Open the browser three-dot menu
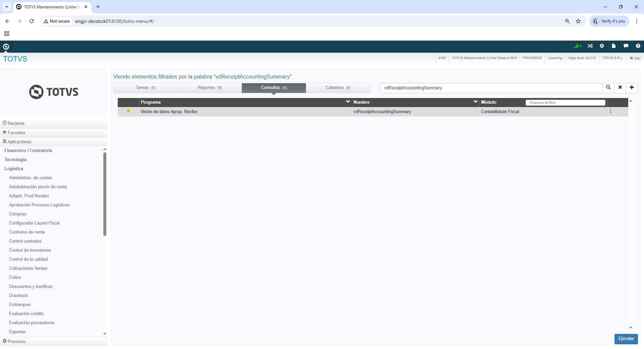 pos(637,21)
